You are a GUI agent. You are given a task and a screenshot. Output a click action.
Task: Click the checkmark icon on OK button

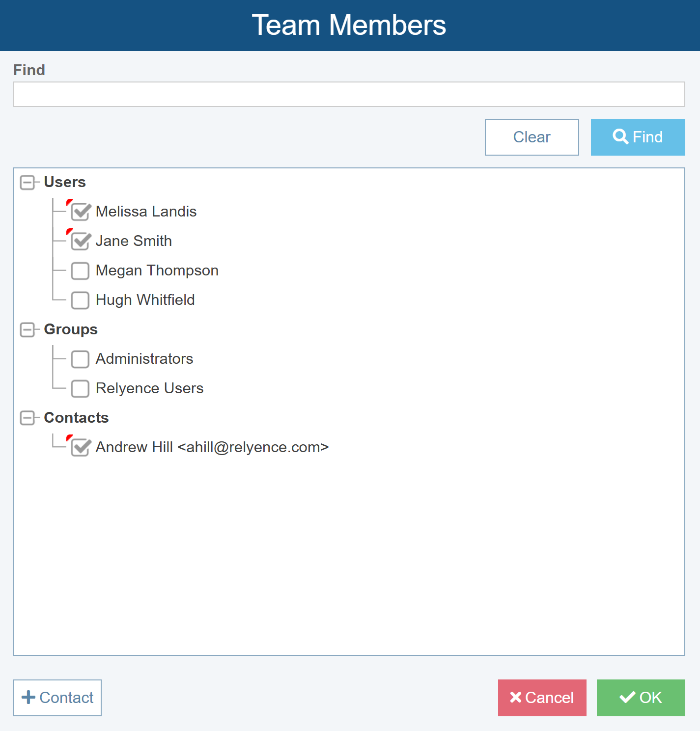click(x=627, y=697)
